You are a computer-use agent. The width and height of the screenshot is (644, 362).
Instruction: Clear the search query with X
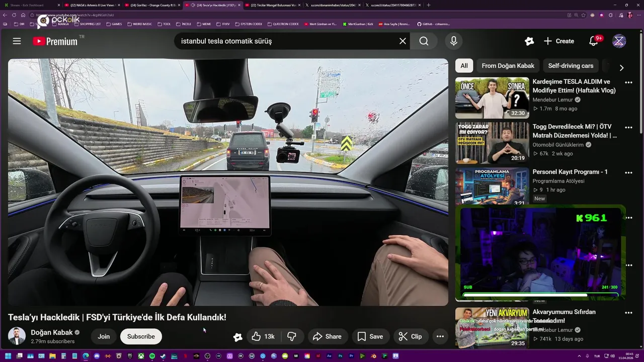403,41
